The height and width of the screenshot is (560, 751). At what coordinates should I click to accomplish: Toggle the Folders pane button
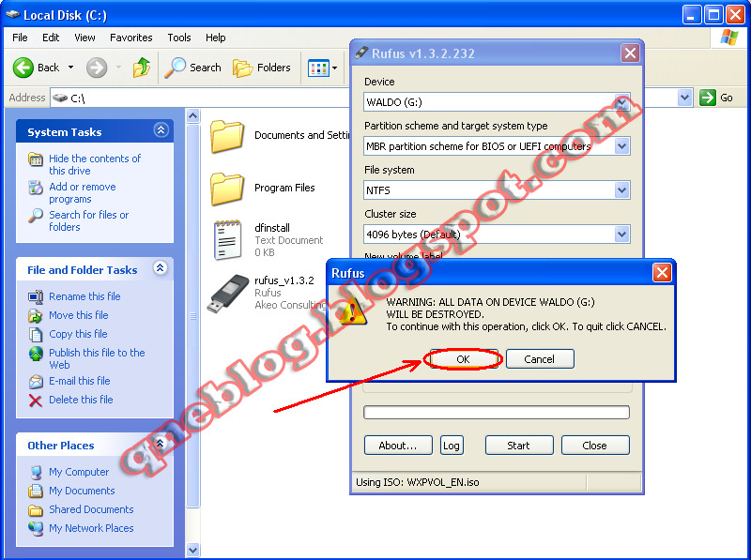point(262,68)
